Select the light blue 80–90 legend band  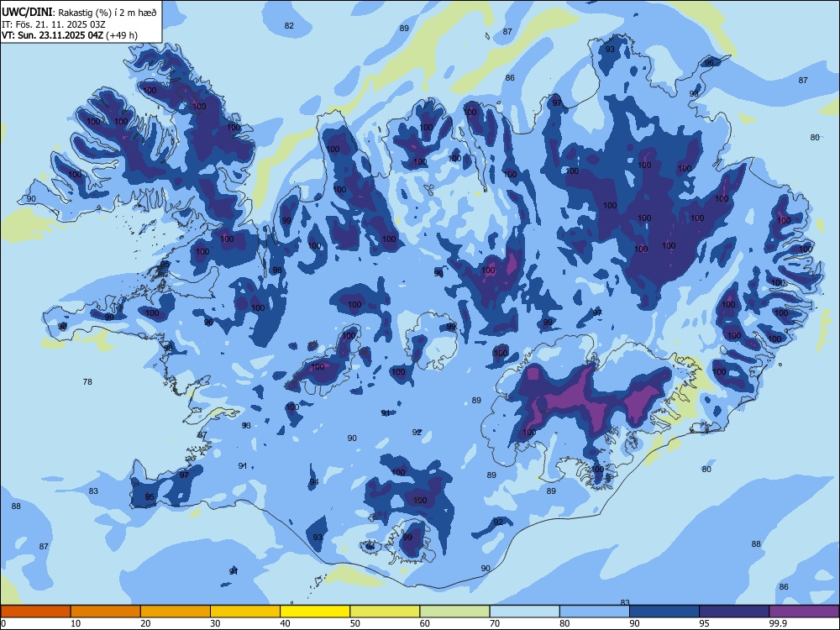click(595, 612)
